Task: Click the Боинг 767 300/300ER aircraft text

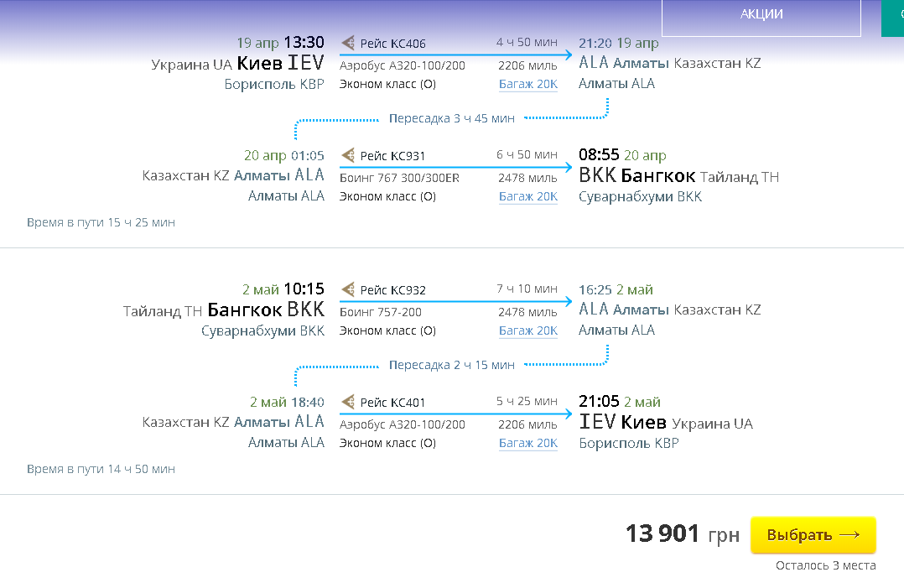Action: (399, 178)
